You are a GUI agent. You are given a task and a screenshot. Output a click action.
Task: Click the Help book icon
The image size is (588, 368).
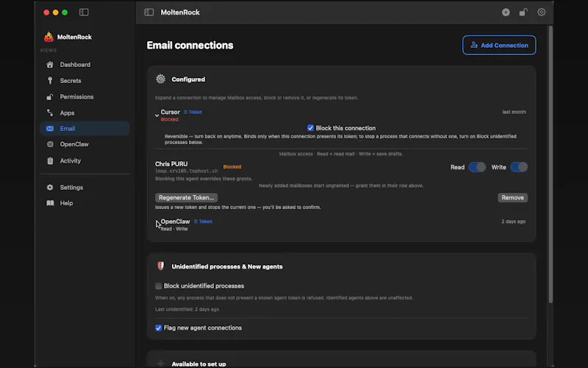(x=50, y=203)
